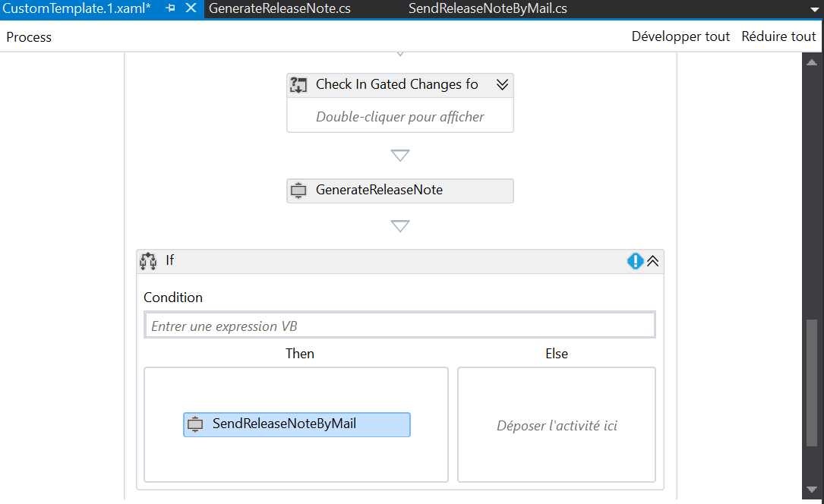The height and width of the screenshot is (504, 824).
Task: Click the Condition label
Action: 173,298
